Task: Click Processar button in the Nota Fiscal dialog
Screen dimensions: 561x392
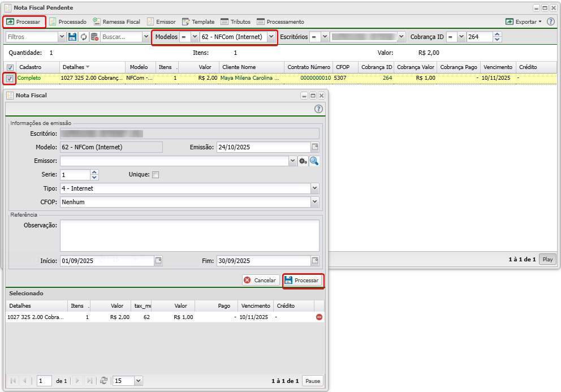Action: pos(303,281)
